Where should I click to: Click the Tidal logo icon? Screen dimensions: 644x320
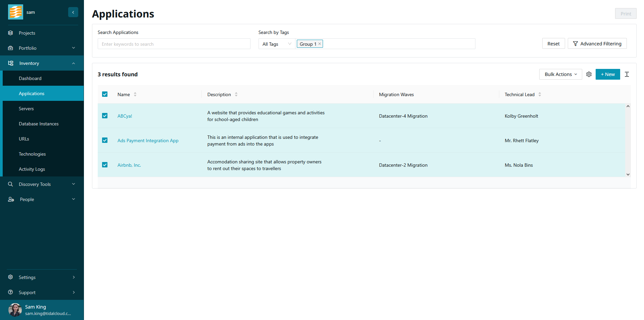[15, 12]
